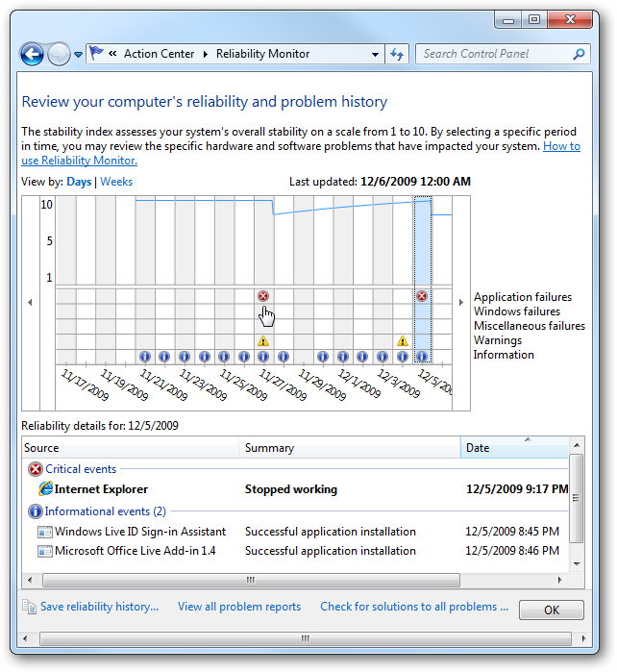The width and height of the screenshot is (617, 672).
Task: Click the red Critical events group icon
Action: (x=36, y=469)
